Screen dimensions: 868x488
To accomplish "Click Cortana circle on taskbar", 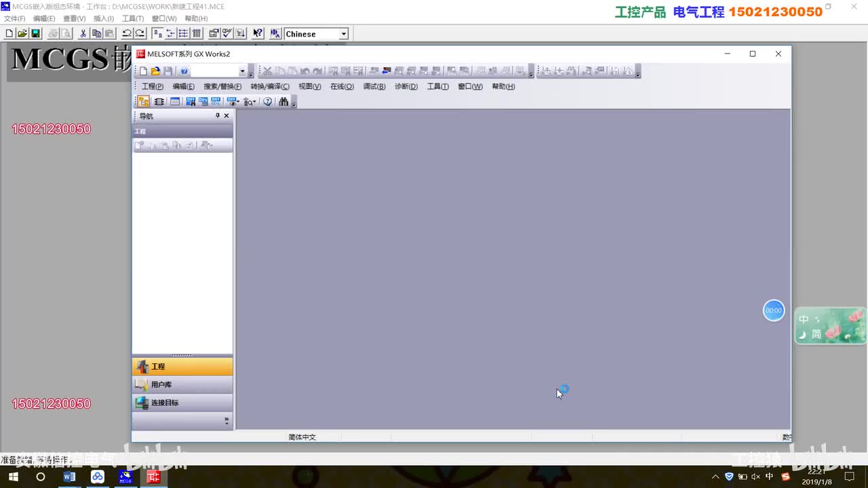I will pos(41,477).
